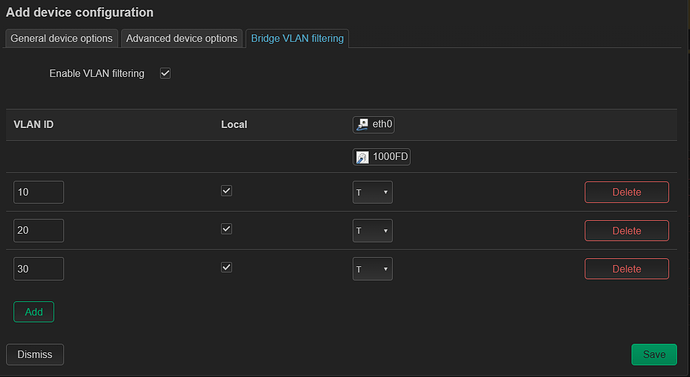
Task: Open eth0 tagging dropdown for VLAN 20
Action: (372, 231)
